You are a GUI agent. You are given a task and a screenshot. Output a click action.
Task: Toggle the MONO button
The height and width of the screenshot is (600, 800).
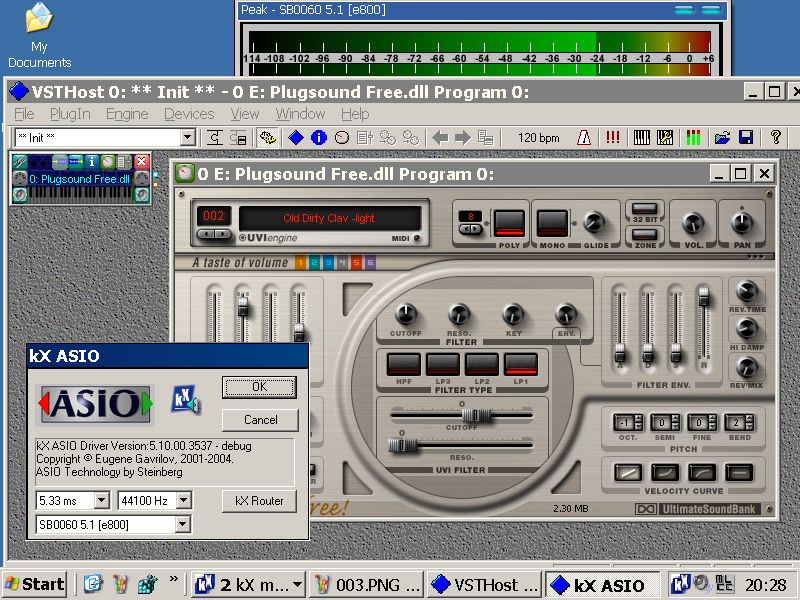pos(552,223)
